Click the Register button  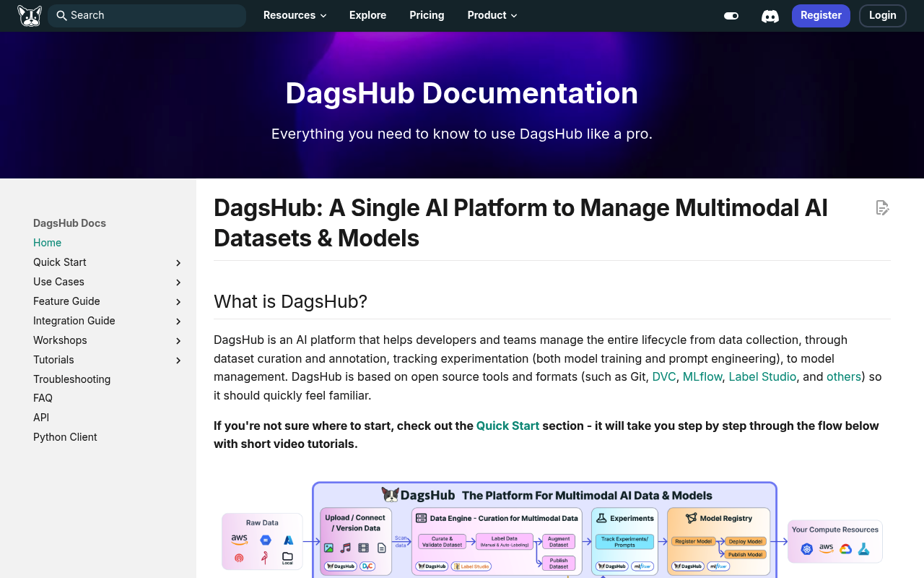[x=821, y=15]
